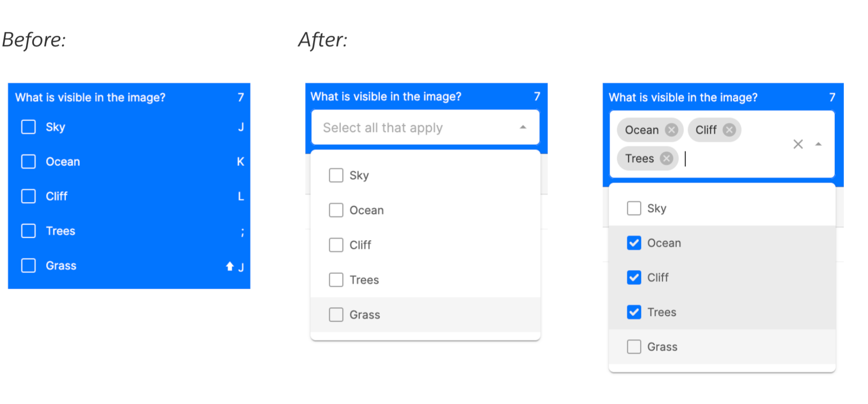Remove the Cliff chip tag
The width and height of the screenshot is (868, 404).
tap(729, 130)
